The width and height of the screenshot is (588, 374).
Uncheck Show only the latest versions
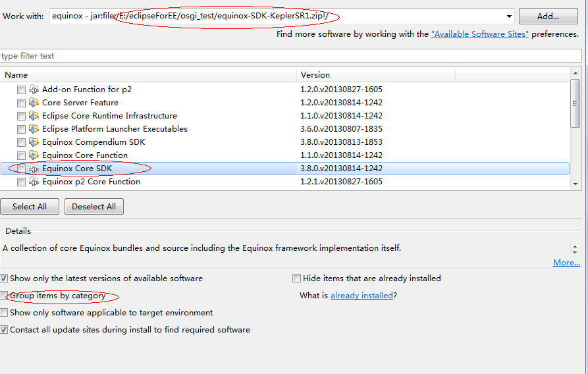coord(5,279)
